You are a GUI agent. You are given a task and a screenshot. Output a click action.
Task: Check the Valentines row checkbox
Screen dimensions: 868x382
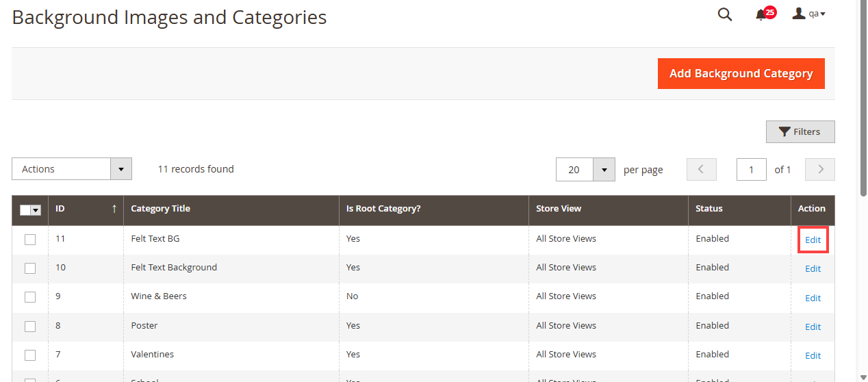pos(30,355)
